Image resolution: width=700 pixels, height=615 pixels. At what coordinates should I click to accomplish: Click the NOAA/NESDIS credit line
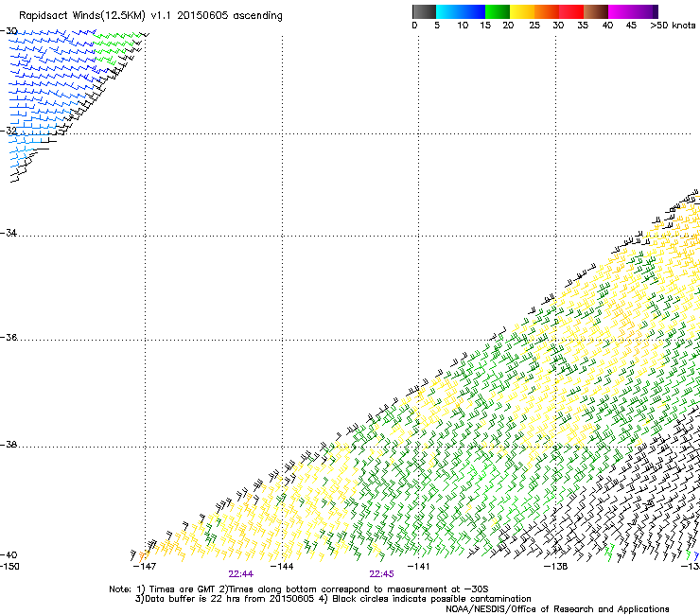[557, 609]
